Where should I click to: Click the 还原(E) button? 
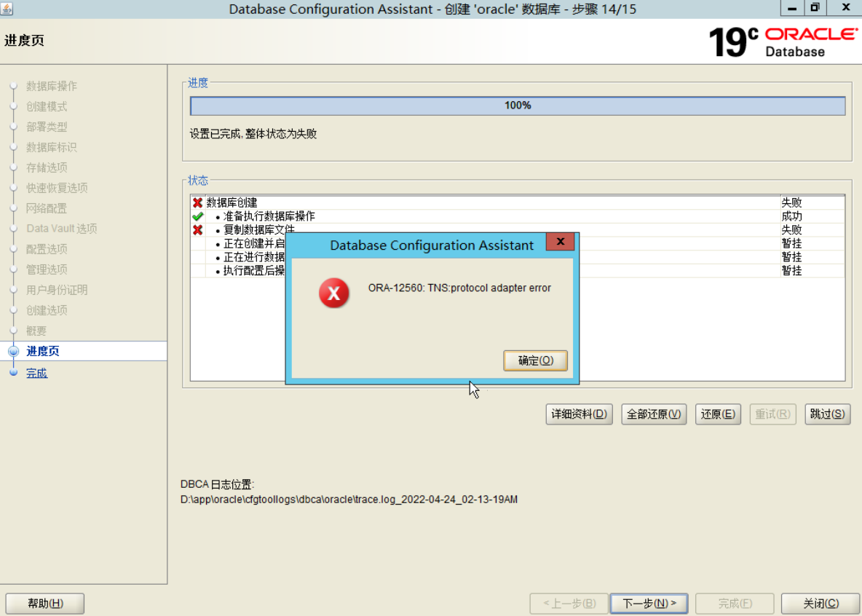[718, 414]
